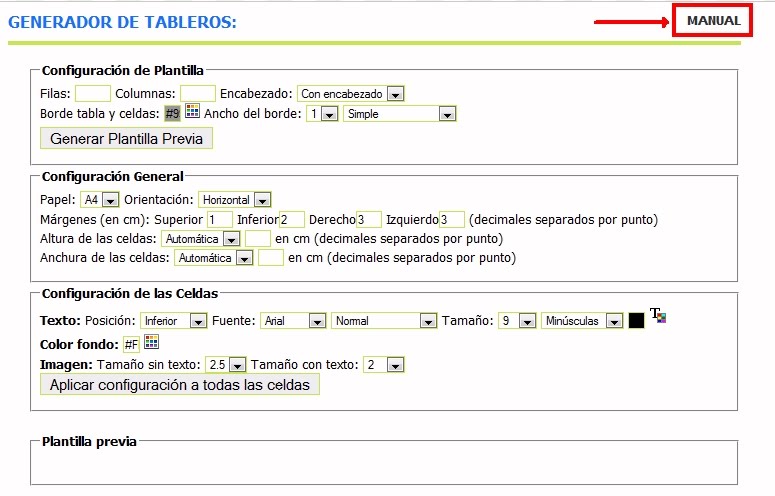This screenshot has height=496, width=775.
Task: Click the cell width cm field
Action: 271,257
